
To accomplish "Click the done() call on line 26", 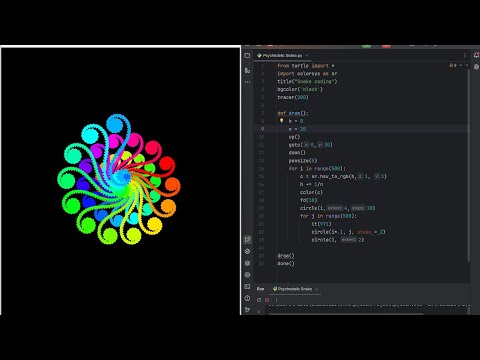I will pyautogui.click(x=286, y=264).
